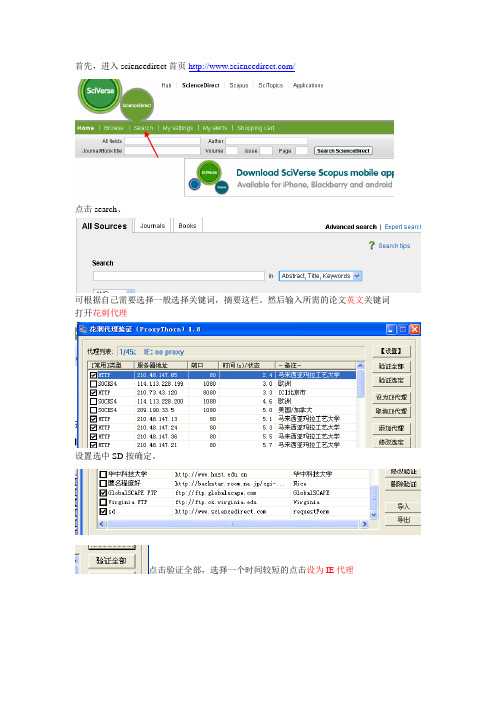Screen dimensions: 496x702
Task: Go to Home on the green bar
Action: tap(86, 128)
